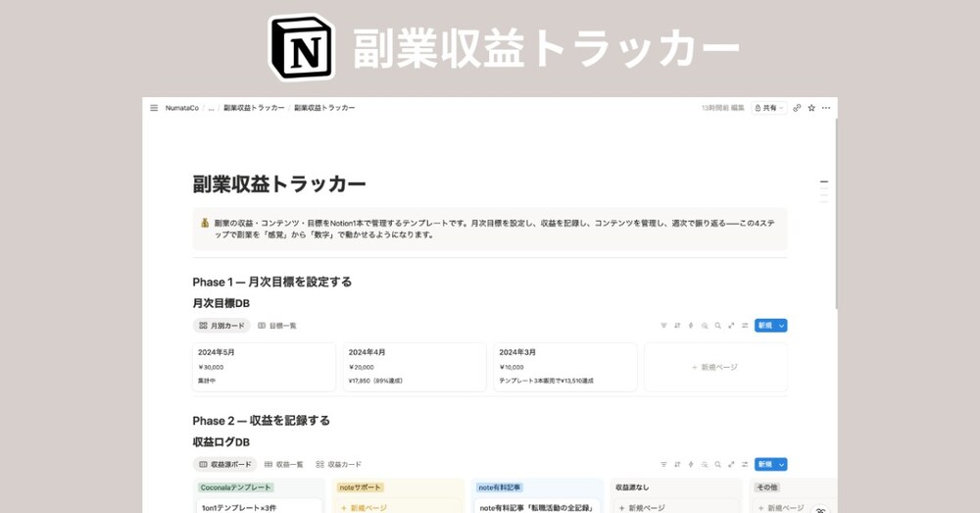Click the note有料記事 column tag

(499, 487)
